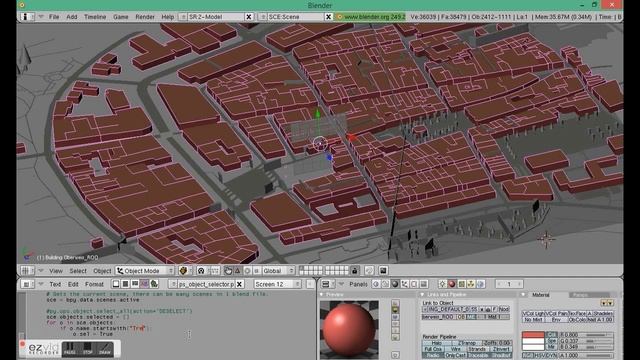The image size is (640, 360).
Task: Open the ps_object_selector.p text file dropdown
Action: coord(173,284)
